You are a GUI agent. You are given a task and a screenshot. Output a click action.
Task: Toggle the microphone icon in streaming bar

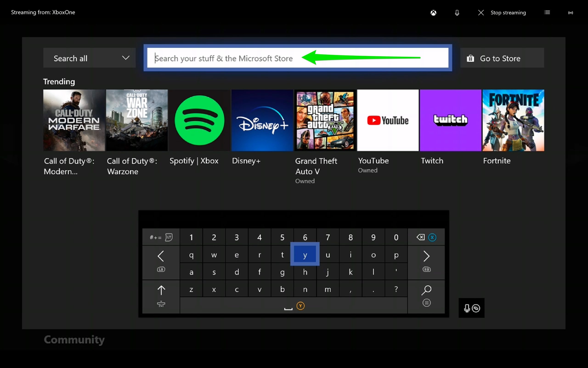click(457, 13)
